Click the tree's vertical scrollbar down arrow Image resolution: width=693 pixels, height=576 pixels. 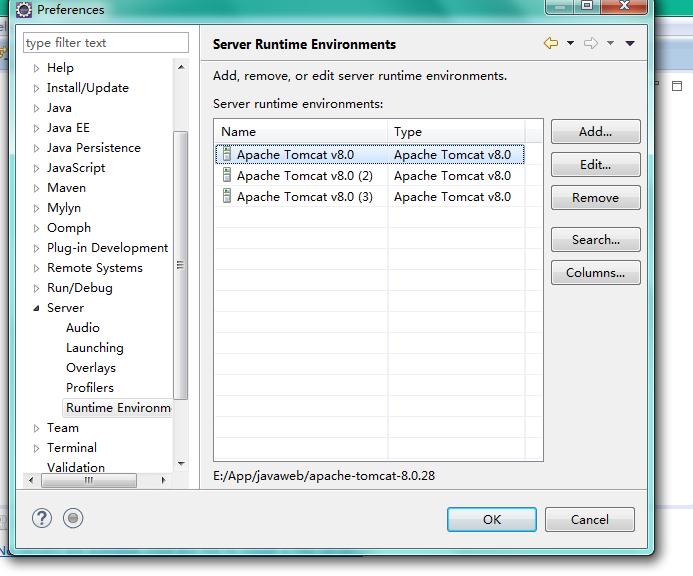[x=181, y=464]
